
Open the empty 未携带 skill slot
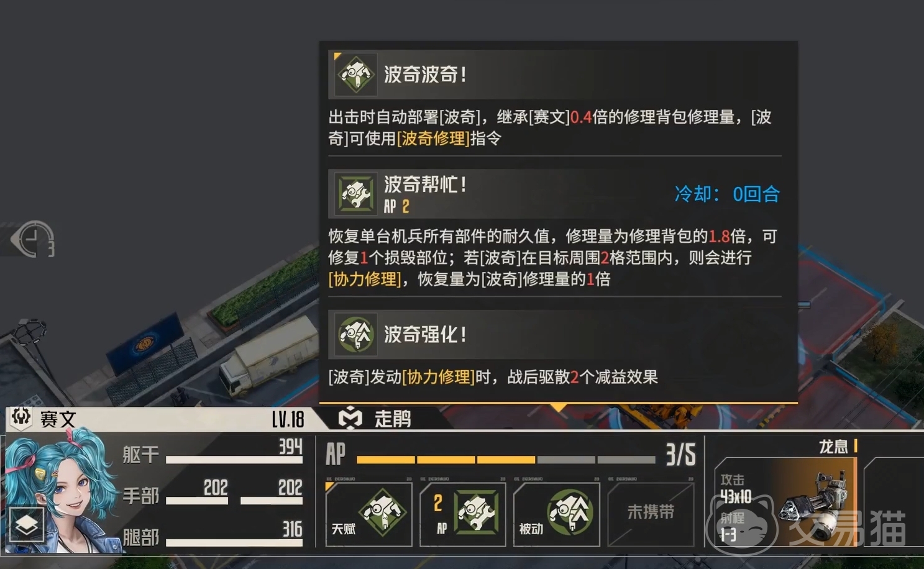[651, 514]
